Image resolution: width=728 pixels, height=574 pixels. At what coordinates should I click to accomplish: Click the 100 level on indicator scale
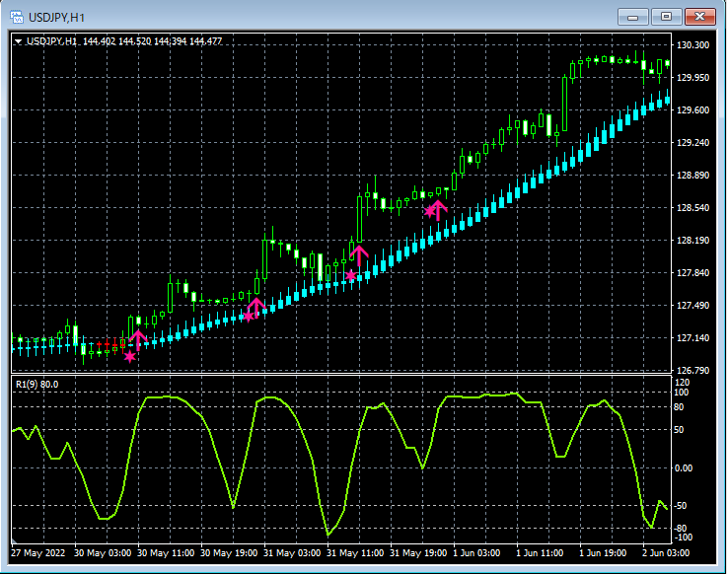click(681, 393)
